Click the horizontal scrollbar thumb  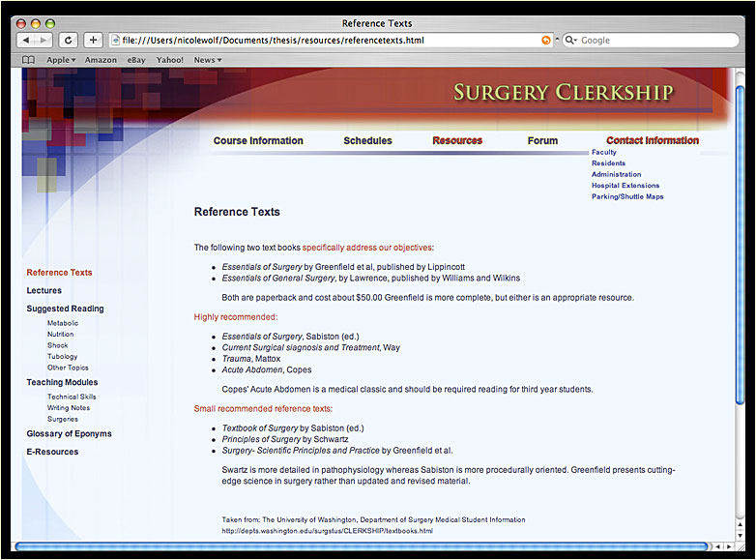[x=361, y=546]
